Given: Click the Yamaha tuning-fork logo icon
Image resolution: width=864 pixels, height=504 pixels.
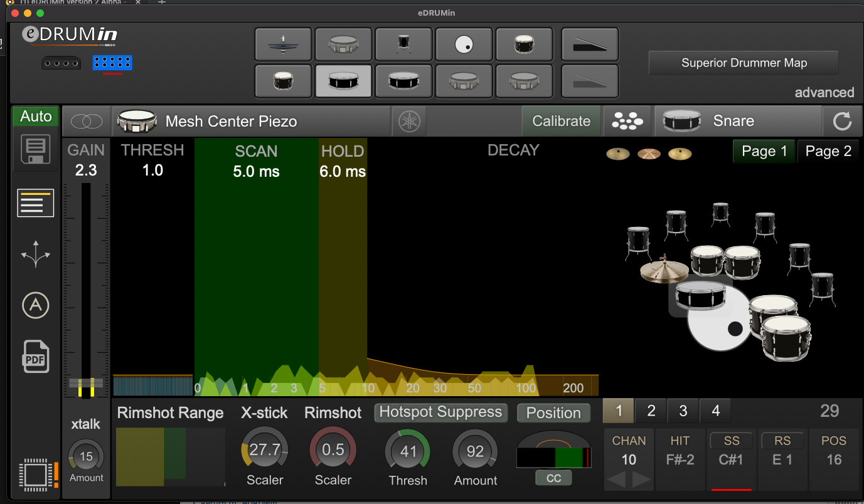Looking at the screenshot, I should 409,121.
